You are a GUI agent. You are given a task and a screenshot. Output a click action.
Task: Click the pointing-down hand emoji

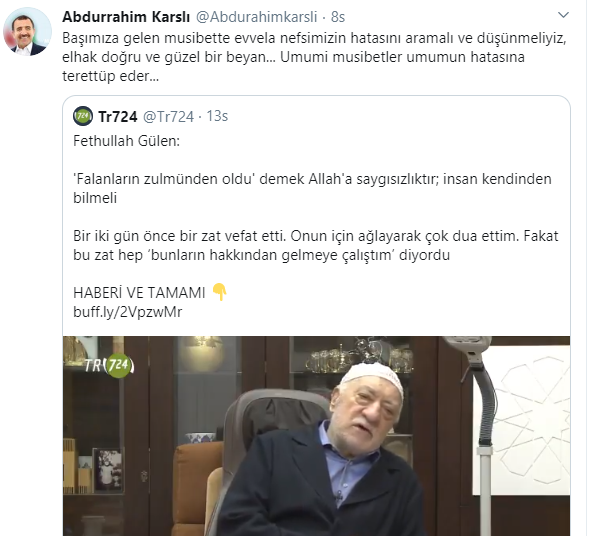[x=220, y=292]
